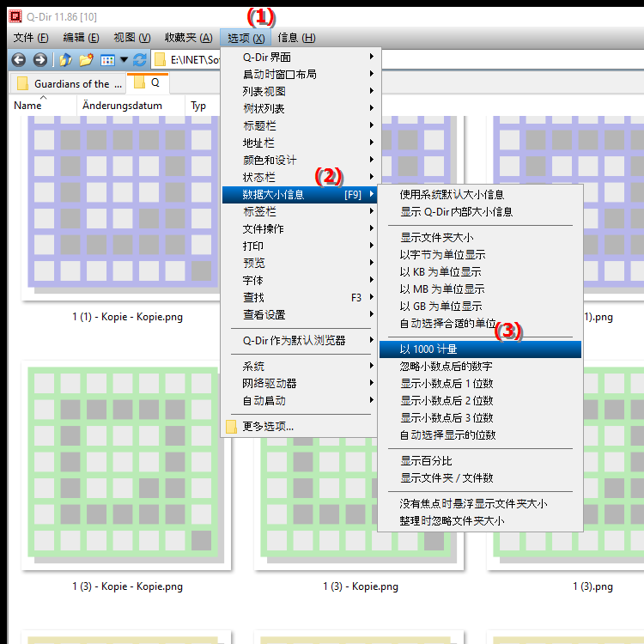The width and height of the screenshot is (644, 644).
Task: Open the 信息 (H) menu
Action: 296,38
